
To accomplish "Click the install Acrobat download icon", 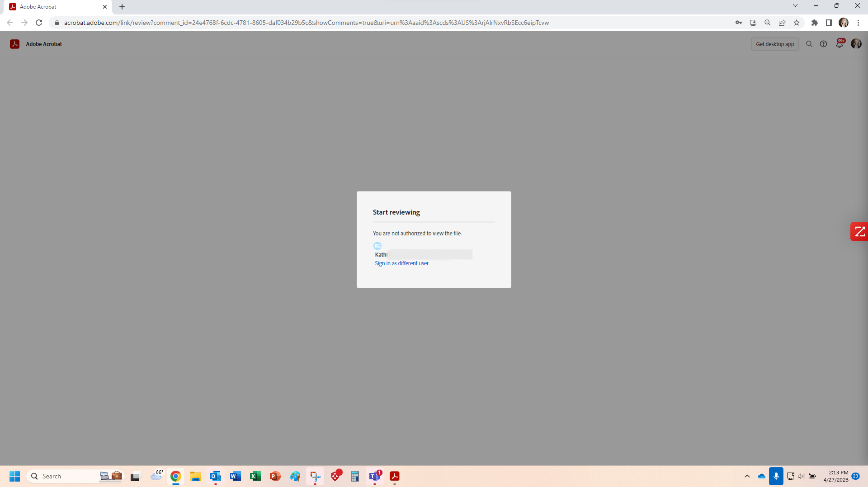I will [753, 23].
